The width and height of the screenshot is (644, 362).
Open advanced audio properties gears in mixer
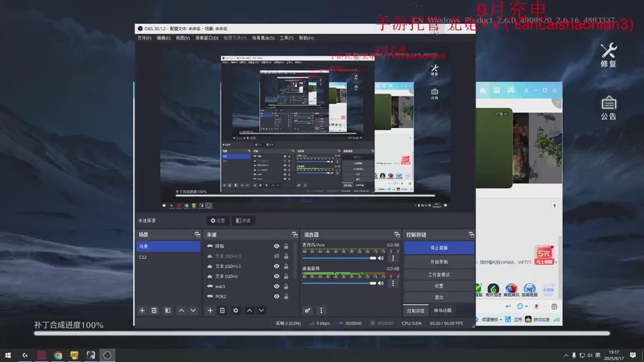point(308,311)
